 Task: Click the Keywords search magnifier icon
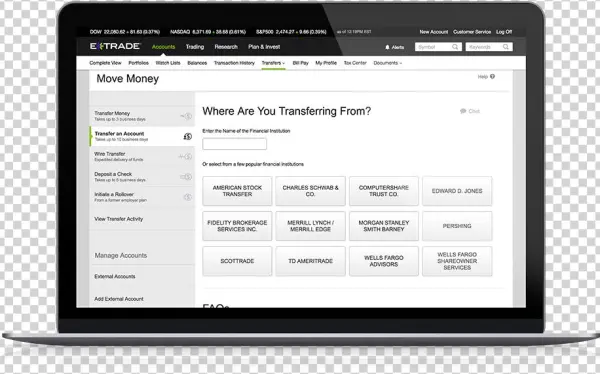pyautogui.click(x=505, y=47)
